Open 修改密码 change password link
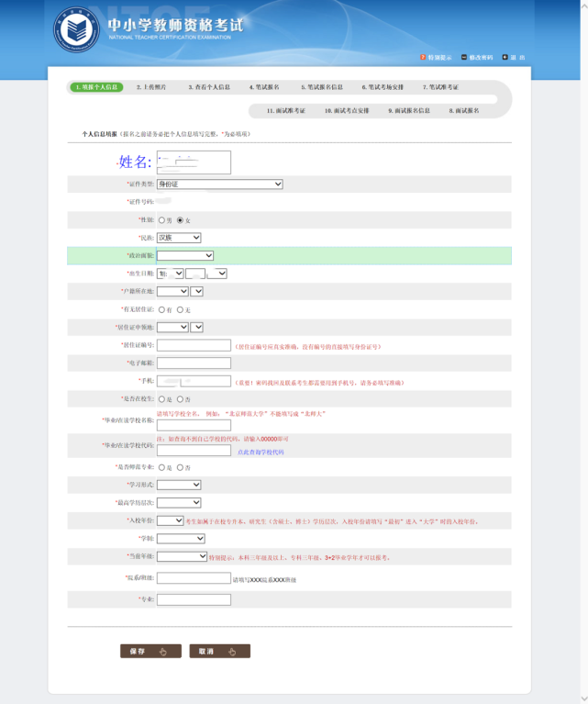Screen dimensions: 588x704 click(x=477, y=58)
